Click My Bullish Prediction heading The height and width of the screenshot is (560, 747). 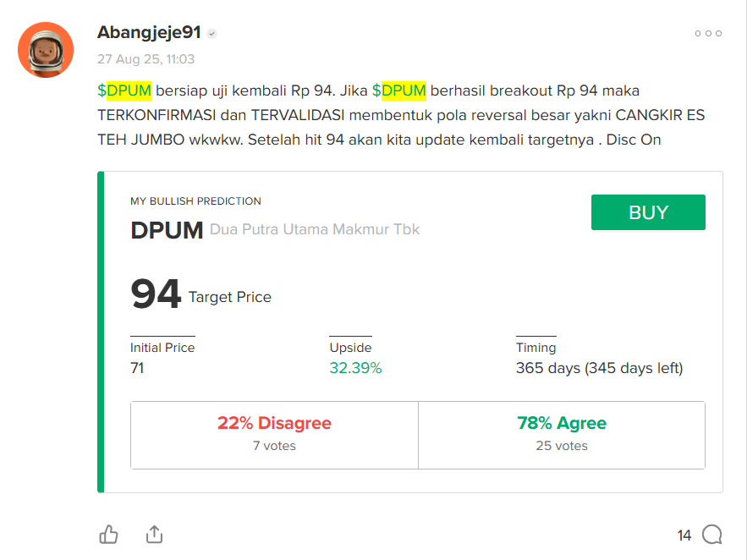(x=195, y=201)
